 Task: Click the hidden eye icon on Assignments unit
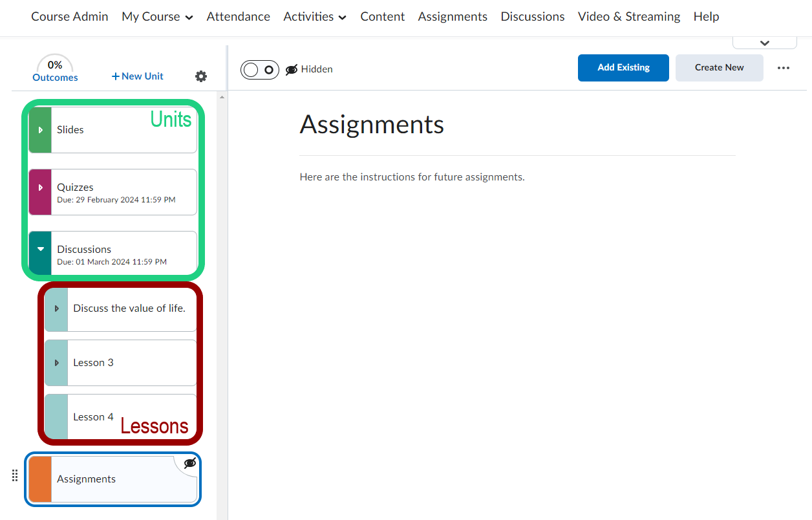[190, 463]
